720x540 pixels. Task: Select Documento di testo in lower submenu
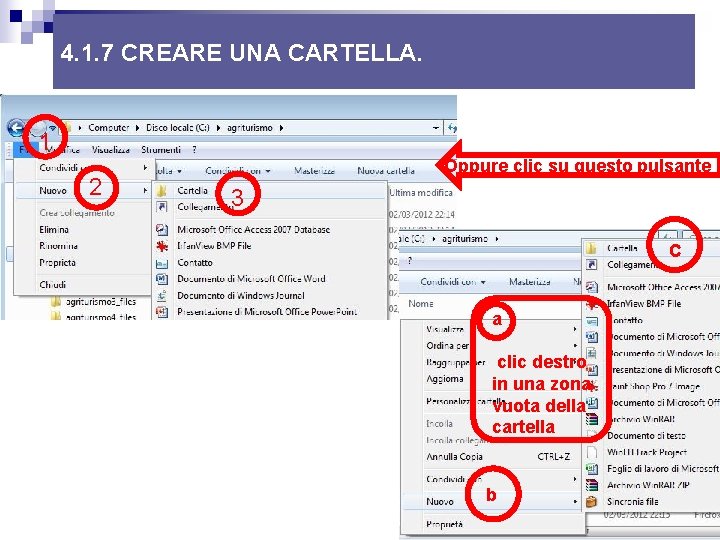[646, 435]
